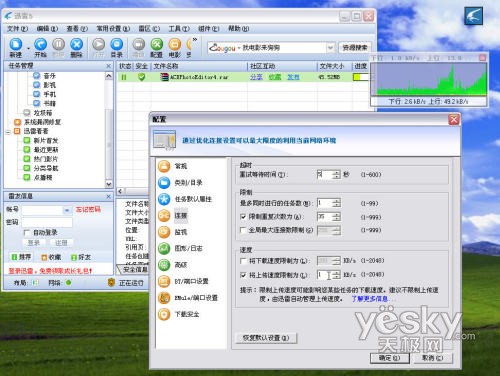Select the 热门影片 tree item
The width and height of the screenshot is (500, 376).
[x=46, y=159]
